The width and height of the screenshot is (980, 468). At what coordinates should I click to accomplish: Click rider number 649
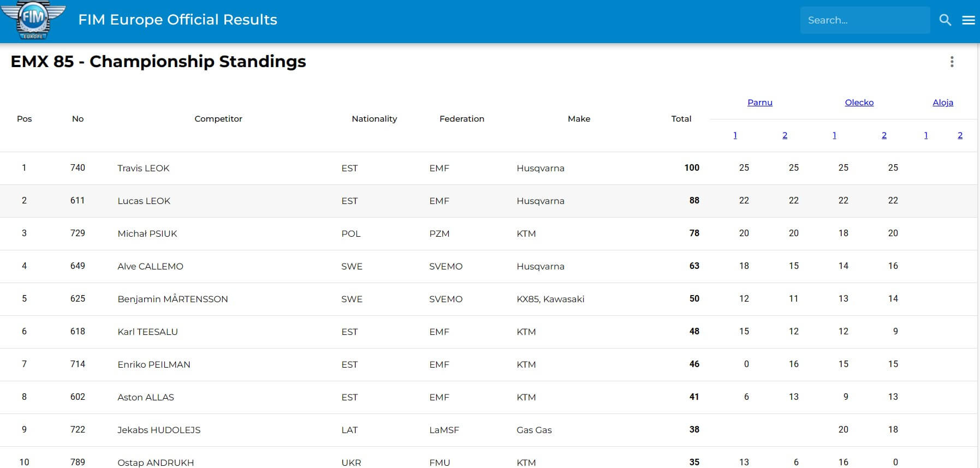point(78,266)
